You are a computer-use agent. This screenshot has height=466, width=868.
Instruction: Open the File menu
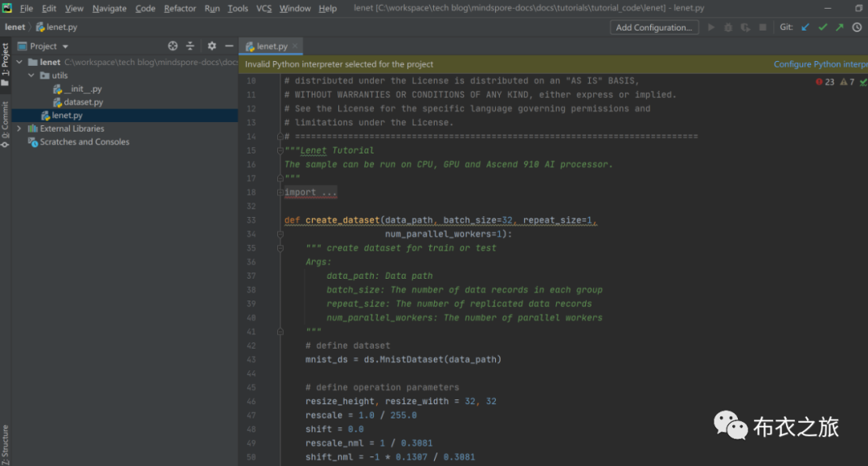(26, 8)
